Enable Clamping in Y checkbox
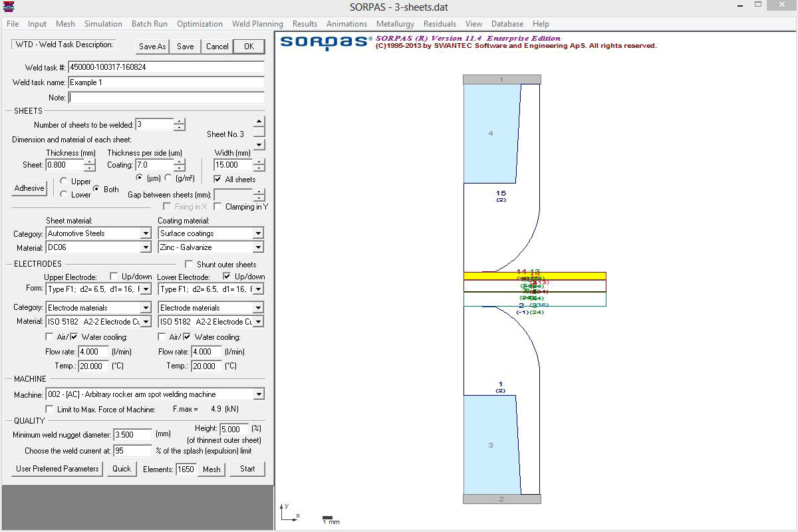This screenshot has width=798, height=532. (217, 206)
